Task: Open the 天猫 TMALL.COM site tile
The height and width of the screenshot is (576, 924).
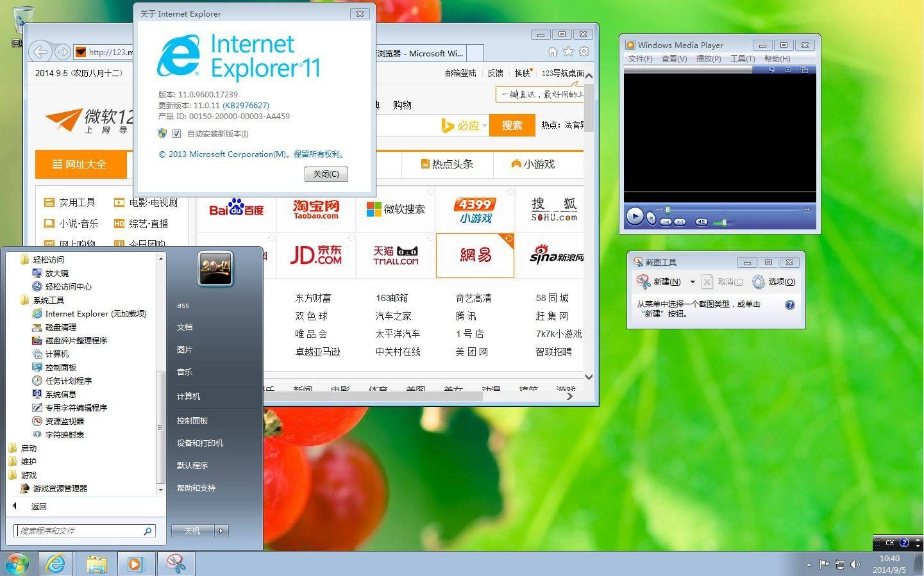Action: (396, 255)
